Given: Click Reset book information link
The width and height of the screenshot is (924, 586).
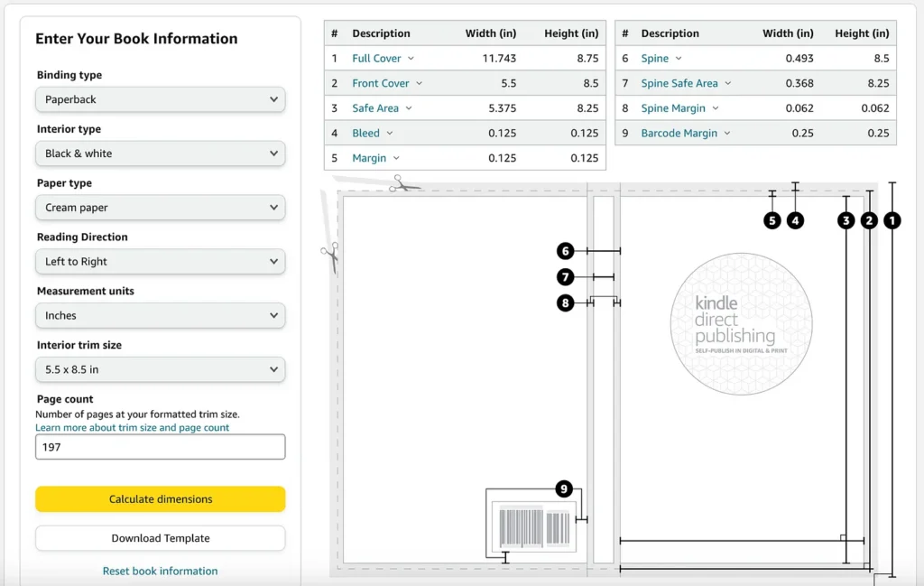Looking at the screenshot, I should click(161, 571).
